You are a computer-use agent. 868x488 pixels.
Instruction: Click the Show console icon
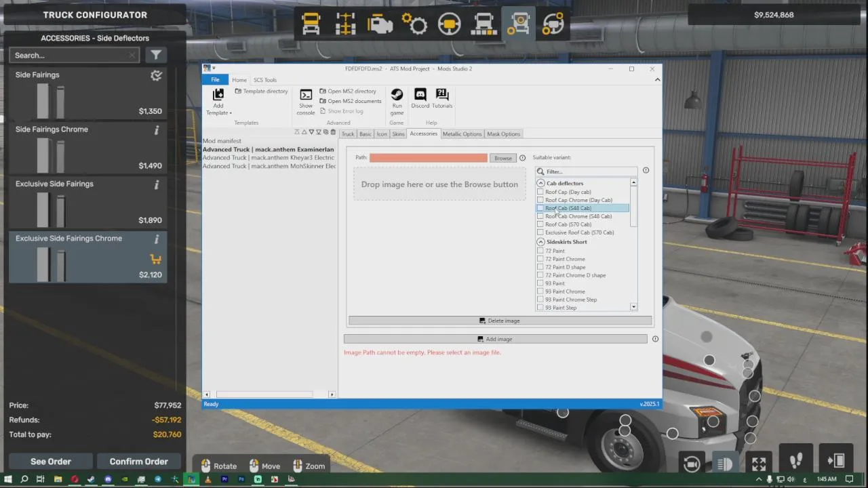click(306, 95)
